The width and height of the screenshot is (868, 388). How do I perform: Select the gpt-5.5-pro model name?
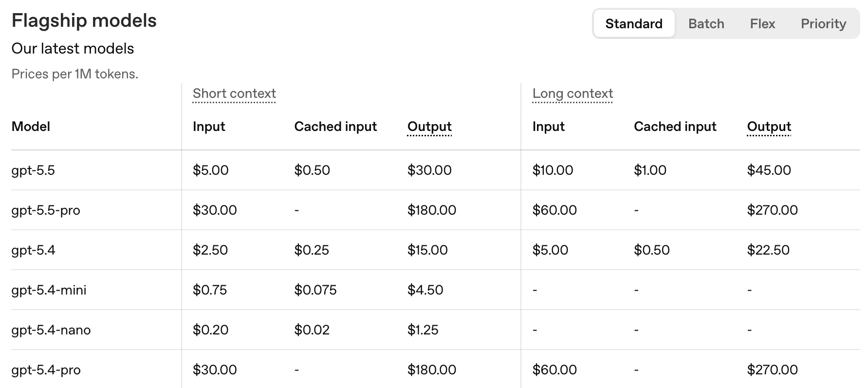pos(46,210)
